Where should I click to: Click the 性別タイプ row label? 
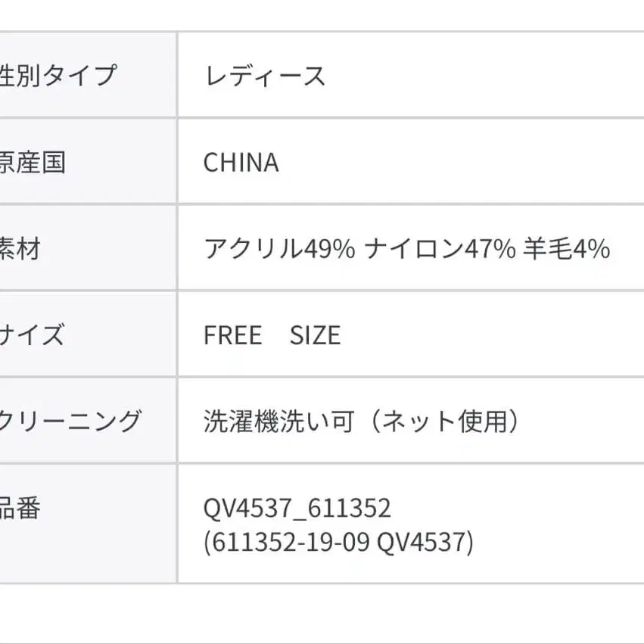[59, 76]
